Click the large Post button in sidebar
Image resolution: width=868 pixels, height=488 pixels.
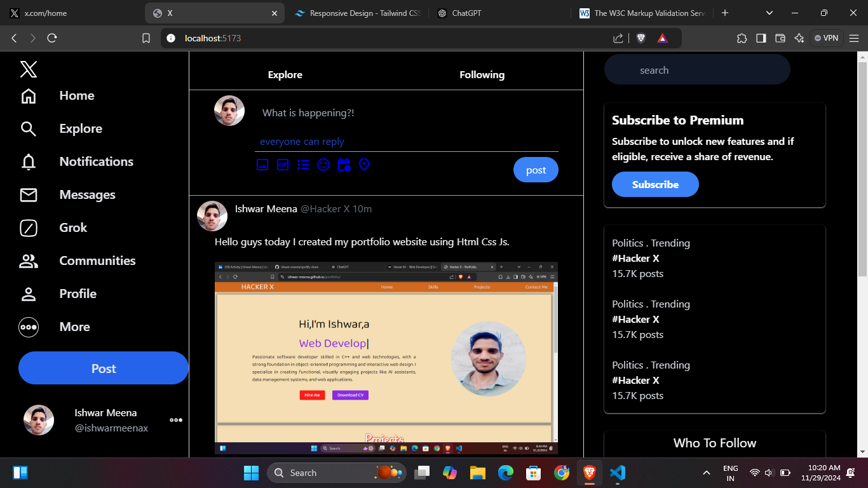[104, 369]
